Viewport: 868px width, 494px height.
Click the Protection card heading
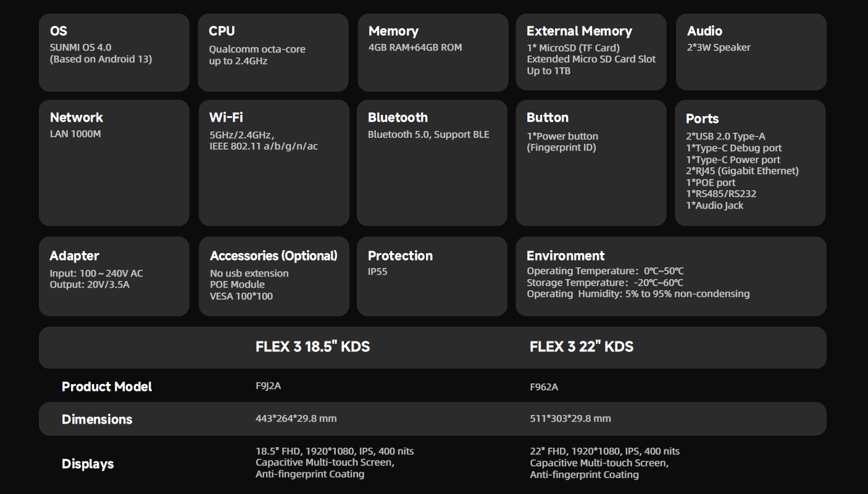click(400, 256)
